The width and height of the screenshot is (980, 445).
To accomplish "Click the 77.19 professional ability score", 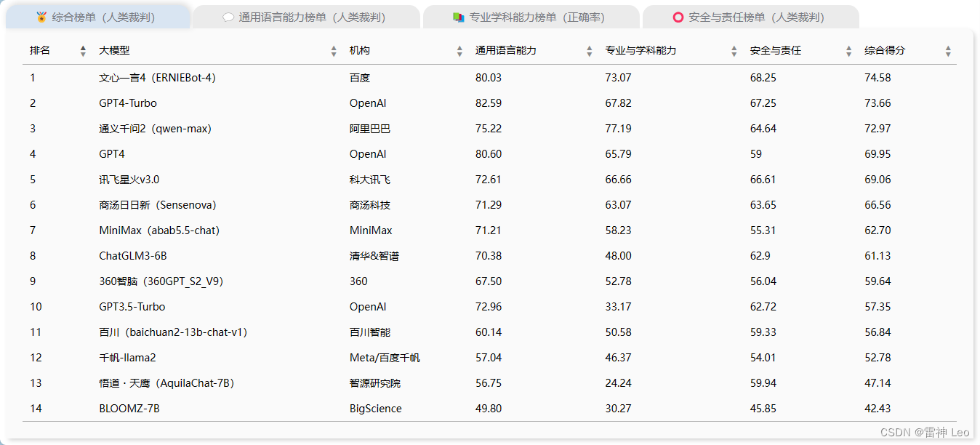I will click(619, 129).
